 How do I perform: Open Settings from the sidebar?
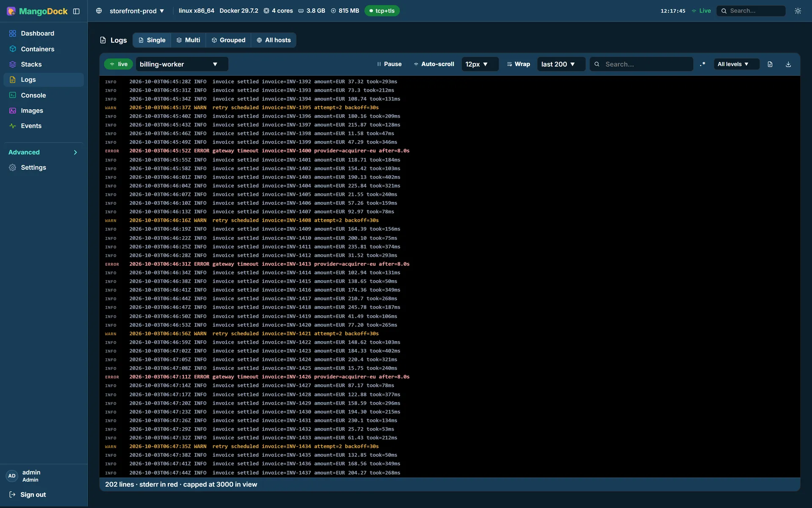coord(44,168)
